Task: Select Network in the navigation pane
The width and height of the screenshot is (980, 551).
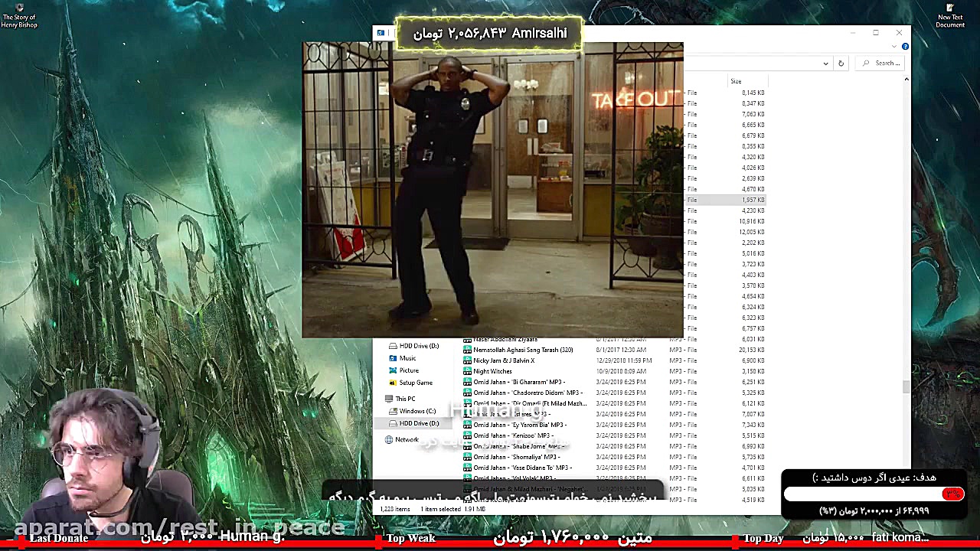Action: (x=407, y=439)
